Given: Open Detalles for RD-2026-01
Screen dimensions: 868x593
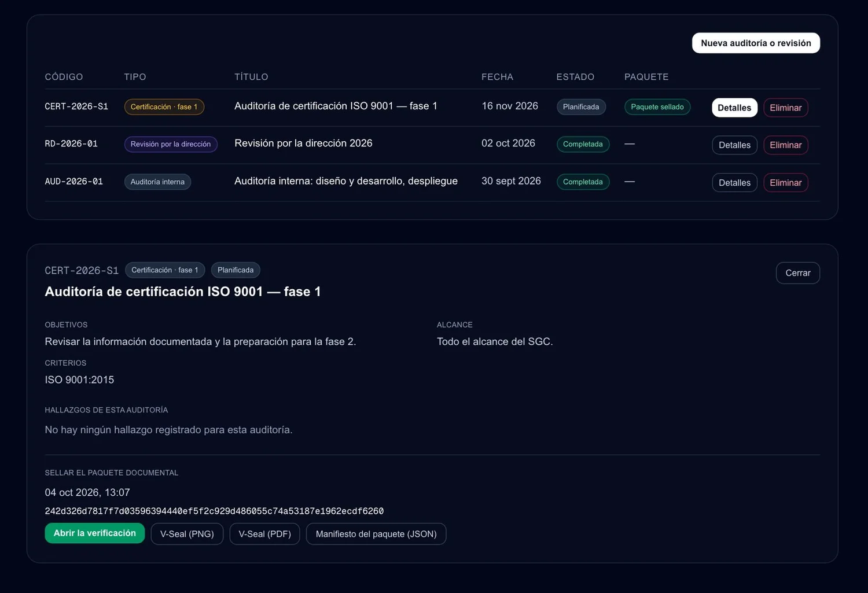Looking at the screenshot, I should pyautogui.click(x=734, y=145).
